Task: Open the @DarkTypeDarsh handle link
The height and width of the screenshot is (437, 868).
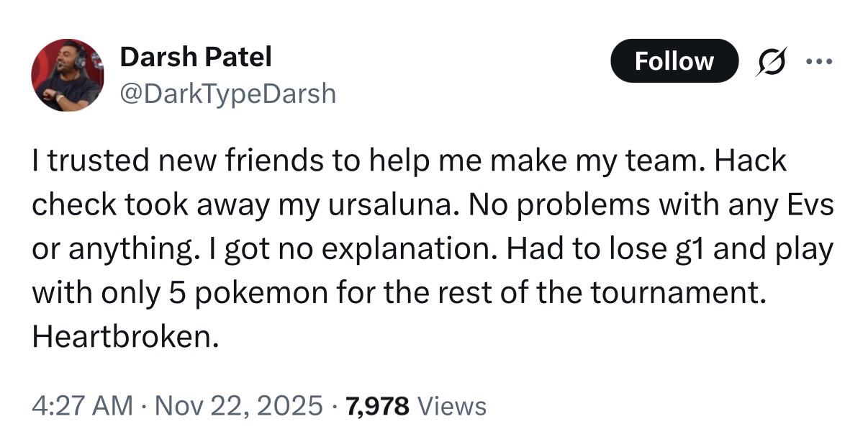Action: coord(227,94)
